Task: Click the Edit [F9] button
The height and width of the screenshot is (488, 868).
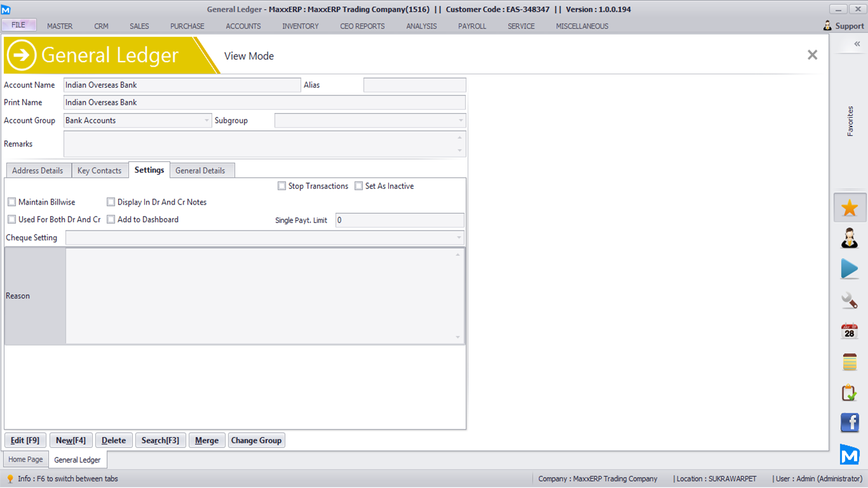Action: pos(25,440)
